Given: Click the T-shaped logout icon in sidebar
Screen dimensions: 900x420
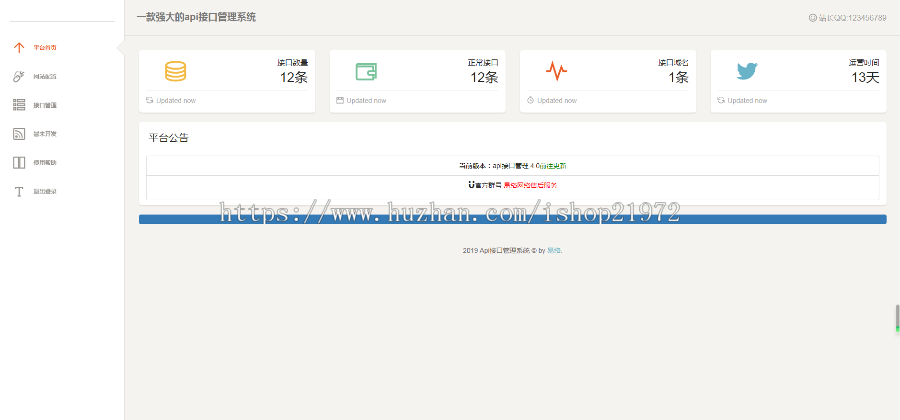Looking at the screenshot, I should click(19, 192).
